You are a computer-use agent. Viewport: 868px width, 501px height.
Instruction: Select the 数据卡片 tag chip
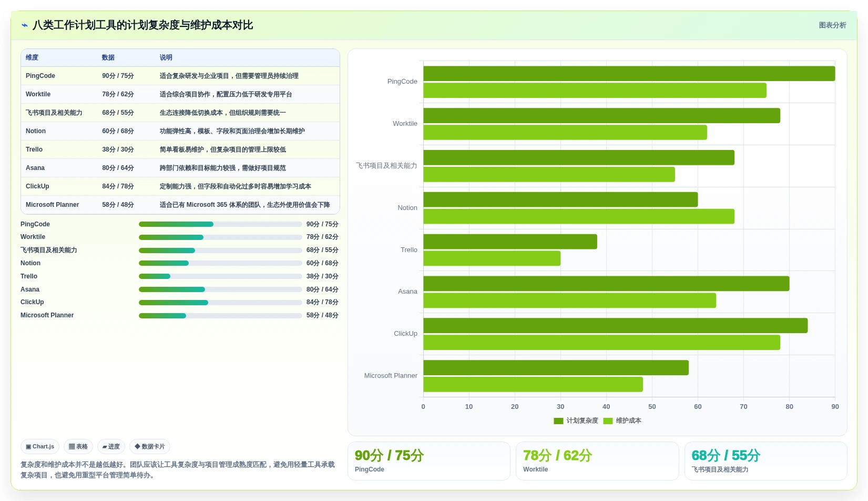coord(150,447)
